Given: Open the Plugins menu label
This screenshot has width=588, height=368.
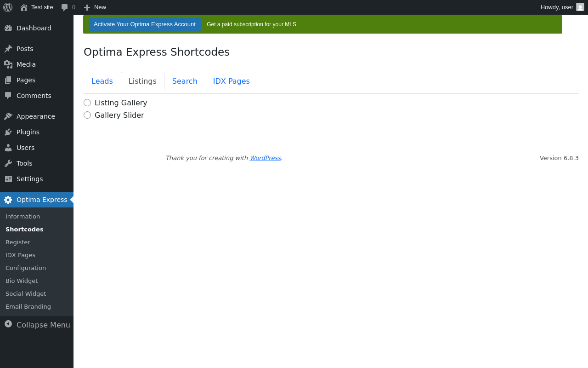Looking at the screenshot, I should 28,132.
